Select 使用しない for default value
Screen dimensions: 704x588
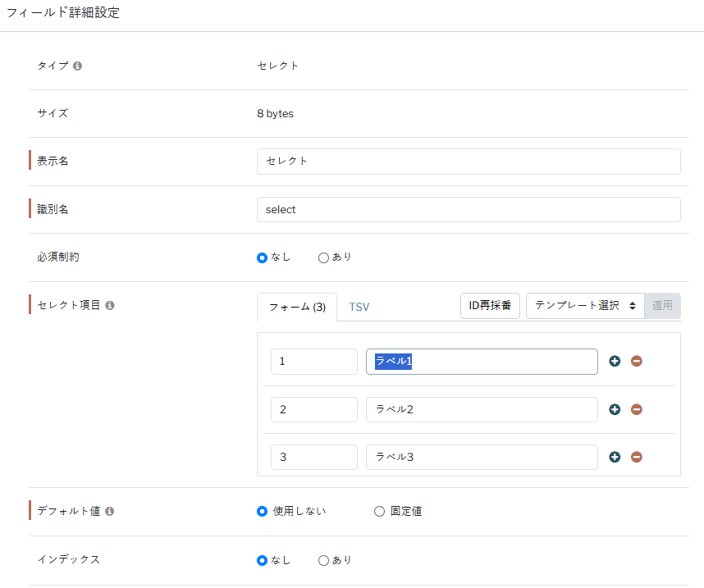tap(263, 512)
